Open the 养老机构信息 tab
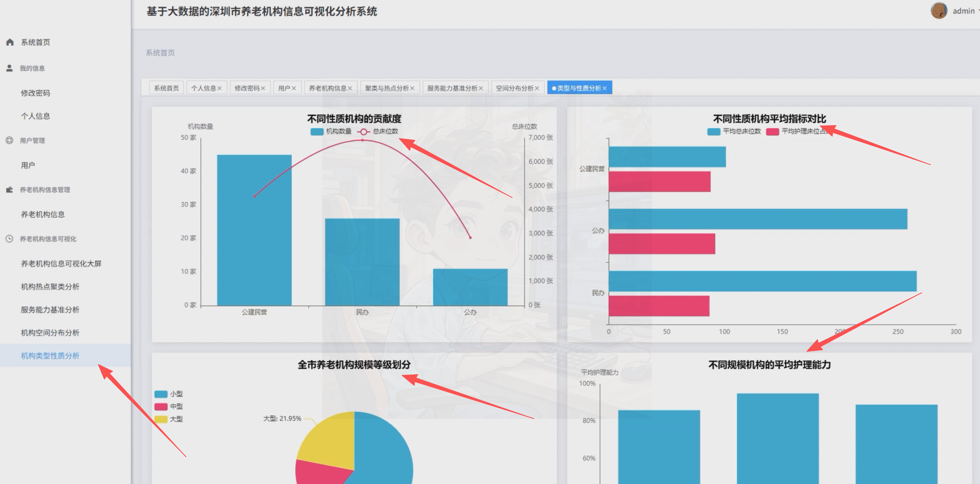980x484 pixels. coord(327,88)
